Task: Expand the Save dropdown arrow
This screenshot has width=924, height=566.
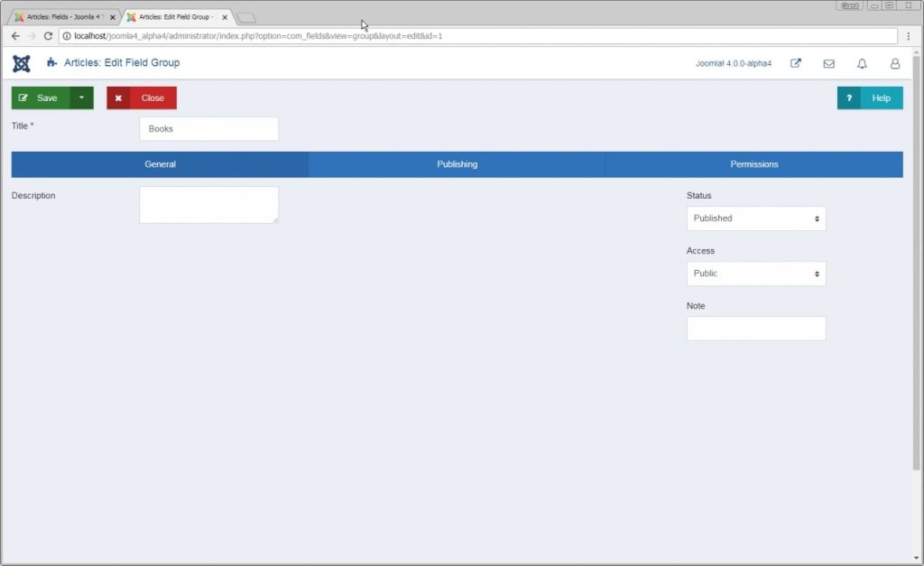Action: [82, 97]
